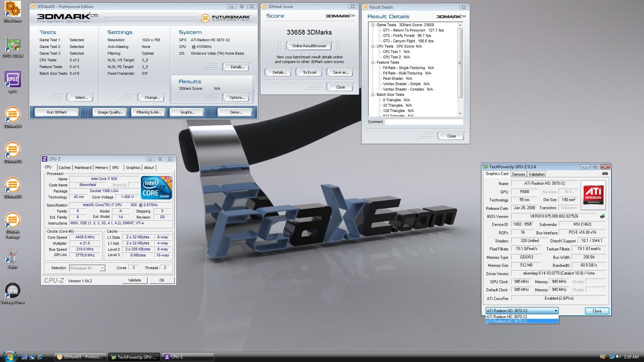Collapse the CPU Tests tree node
This screenshot has width=644, height=362.
[373, 46]
